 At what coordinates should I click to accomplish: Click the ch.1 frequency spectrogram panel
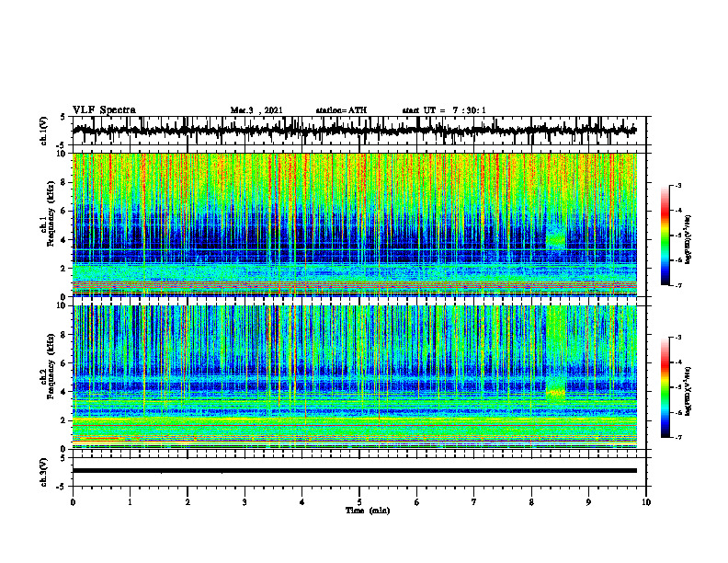(x=354, y=224)
